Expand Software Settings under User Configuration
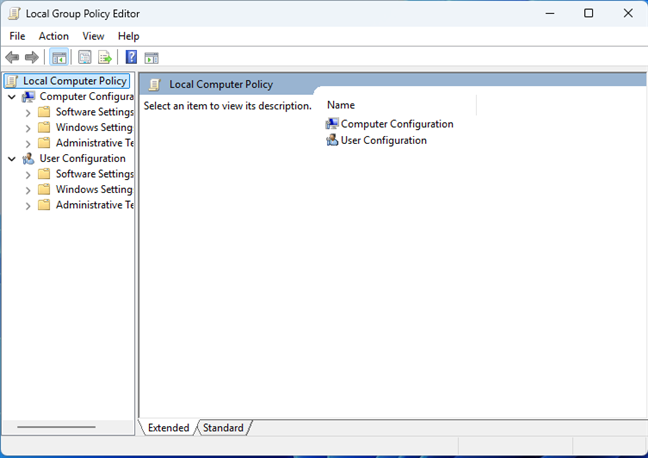 click(x=28, y=174)
